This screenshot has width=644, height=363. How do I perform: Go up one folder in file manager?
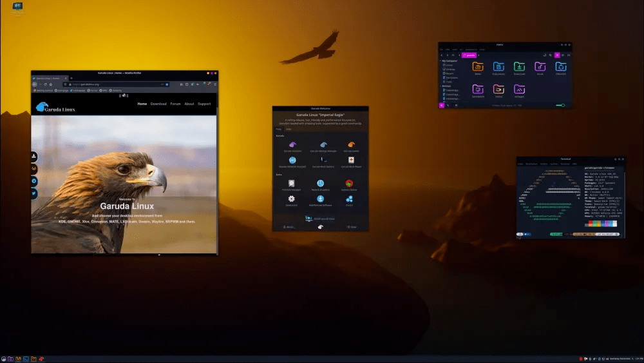point(453,55)
